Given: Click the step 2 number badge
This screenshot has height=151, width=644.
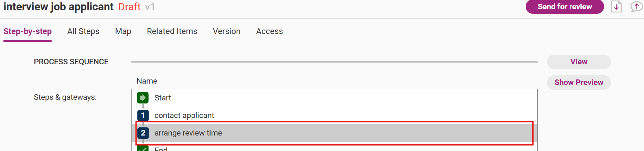Looking at the screenshot, I should coord(143,133).
